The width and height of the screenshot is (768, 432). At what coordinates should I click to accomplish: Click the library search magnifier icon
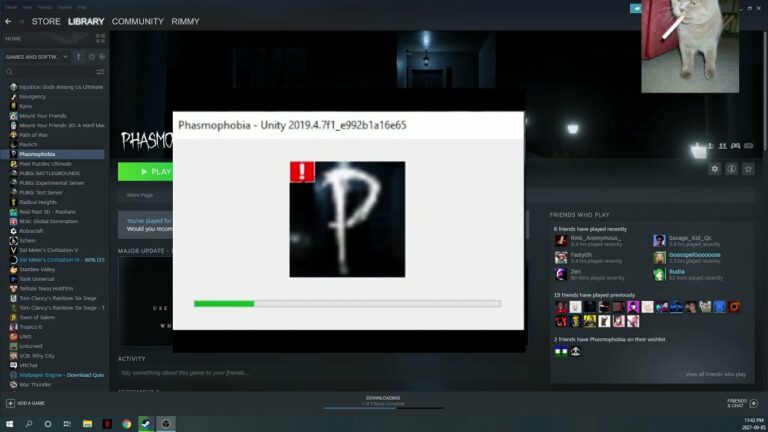pyautogui.click(x=9, y=72)
